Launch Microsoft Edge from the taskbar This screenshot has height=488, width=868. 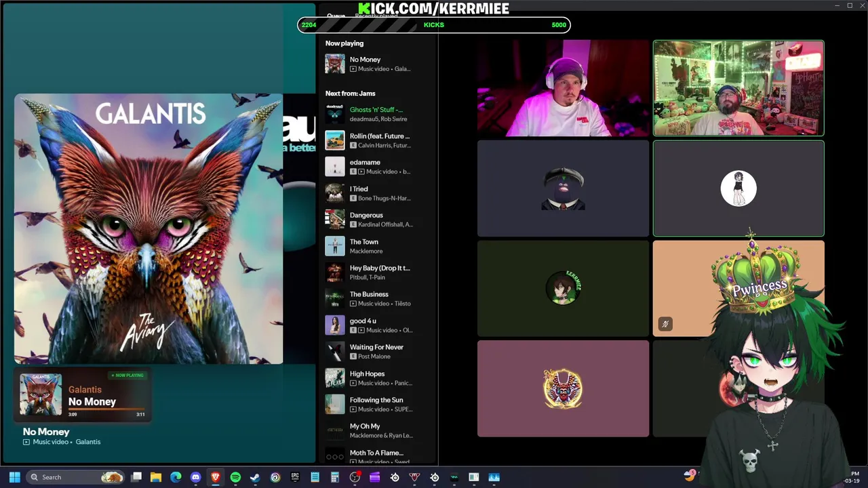pyautogui.click(x=176, y=477)
